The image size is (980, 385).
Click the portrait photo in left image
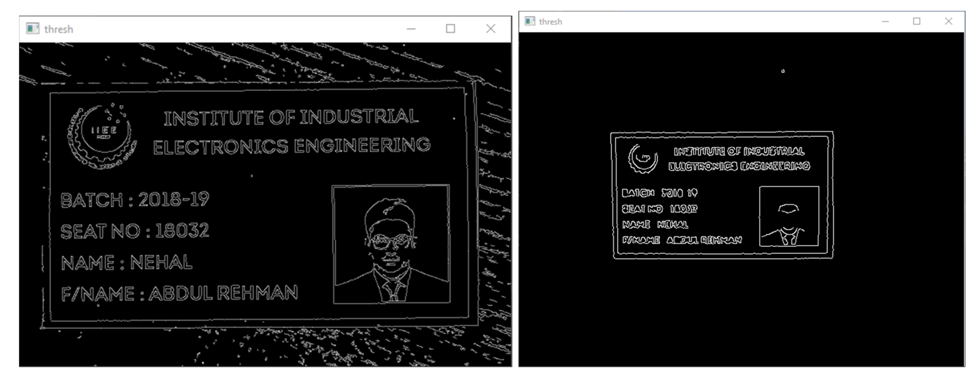click(391, 244)
